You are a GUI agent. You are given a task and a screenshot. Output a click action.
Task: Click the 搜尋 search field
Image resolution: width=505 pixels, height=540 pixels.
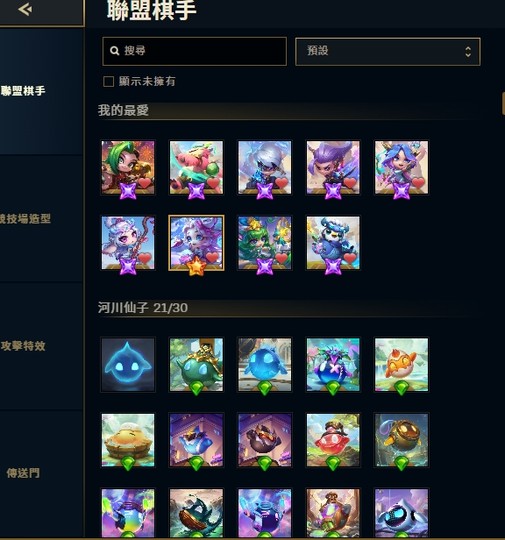click(194, 51)
